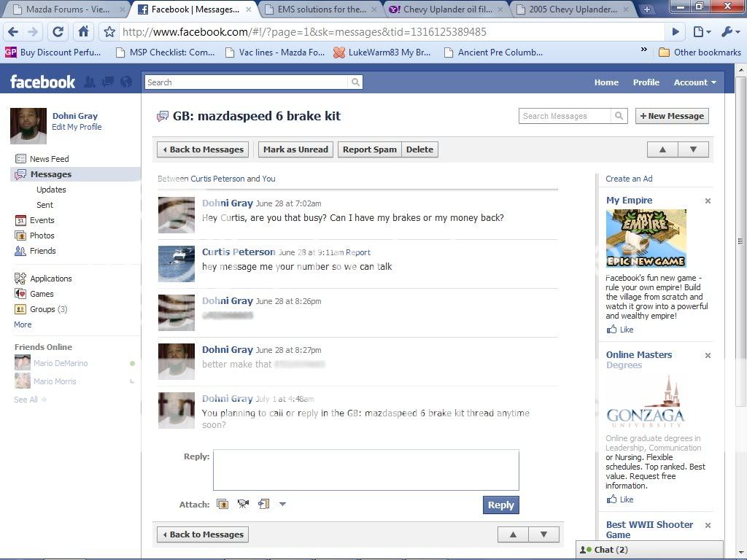Open Curtis Peterson's profile from his message
The image size is (747, 560).
(x=239, y=252)
